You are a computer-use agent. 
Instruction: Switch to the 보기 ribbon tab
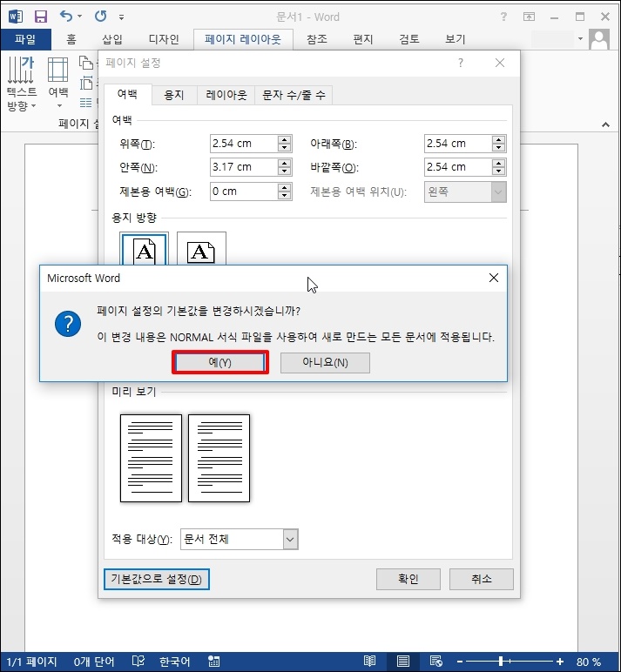[456, 39]
